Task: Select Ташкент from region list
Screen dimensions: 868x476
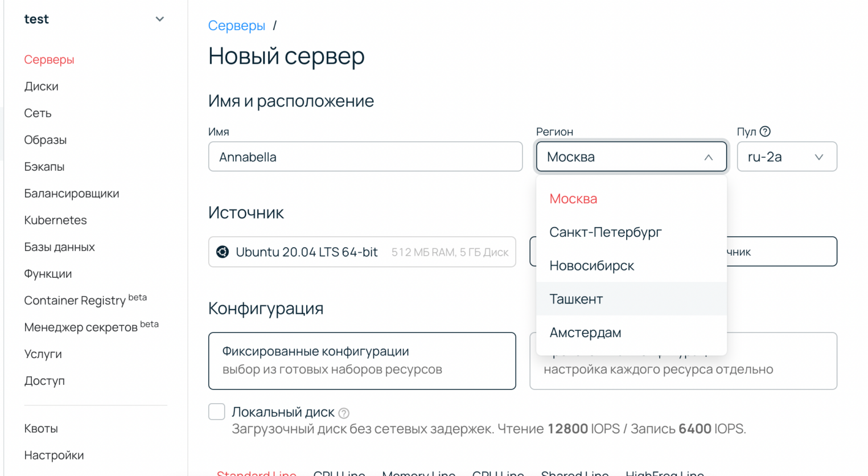Action: 576,299
